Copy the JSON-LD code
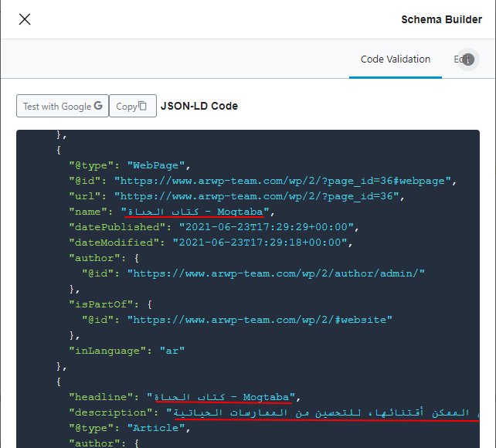This screenshot has width=496, height=448. click(x=132, y=107)
